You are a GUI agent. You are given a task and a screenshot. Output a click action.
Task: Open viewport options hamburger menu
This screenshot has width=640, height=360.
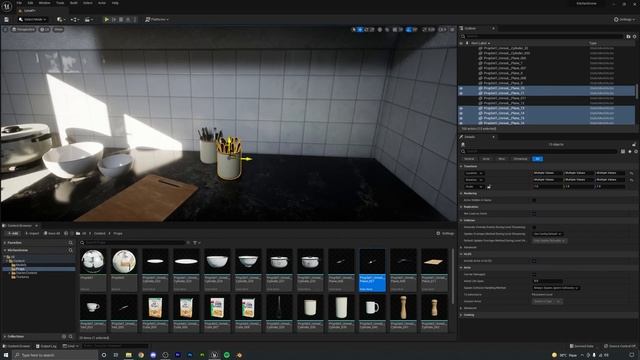tap(5, 29)
